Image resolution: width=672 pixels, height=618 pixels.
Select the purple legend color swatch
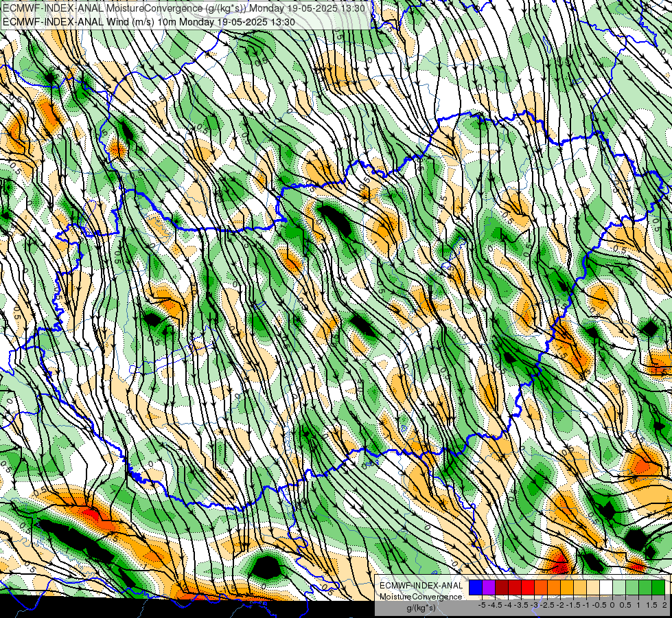click(x=489, y=588)
